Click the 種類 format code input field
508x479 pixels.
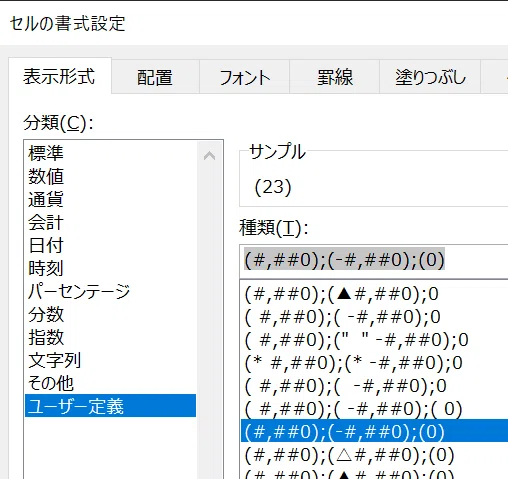(x=374, y=261)
